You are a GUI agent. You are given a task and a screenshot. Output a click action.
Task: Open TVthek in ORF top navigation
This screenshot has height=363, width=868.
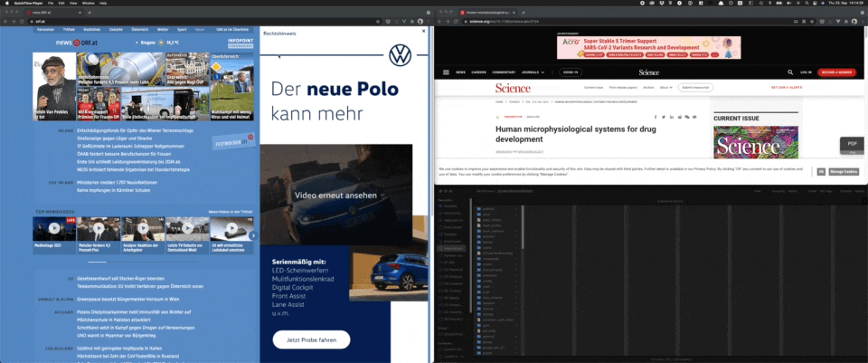coord(69,29)
